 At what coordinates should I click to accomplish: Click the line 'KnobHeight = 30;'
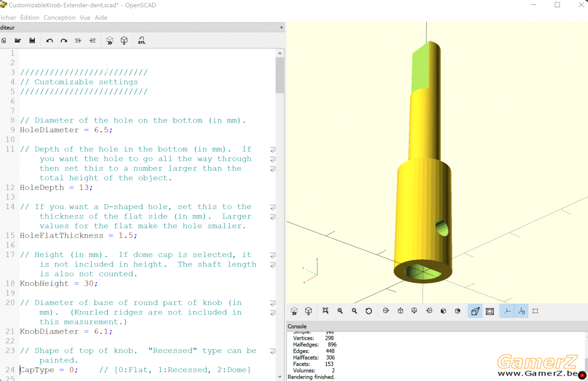(59, 284)
